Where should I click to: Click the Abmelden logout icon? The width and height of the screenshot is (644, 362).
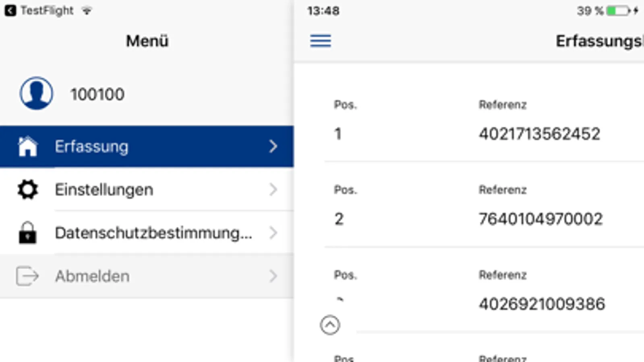tap(27, 276)
